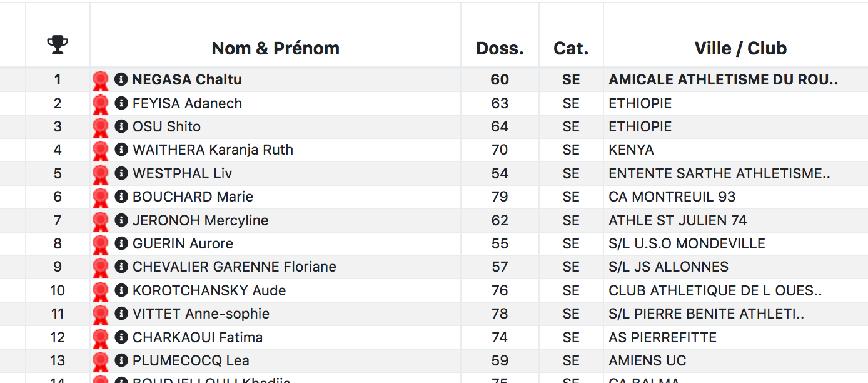Sort by Ville / Club column header
The height and width of the screenshot is (383, 868).
pyautogui.click(x=740, y=48)
